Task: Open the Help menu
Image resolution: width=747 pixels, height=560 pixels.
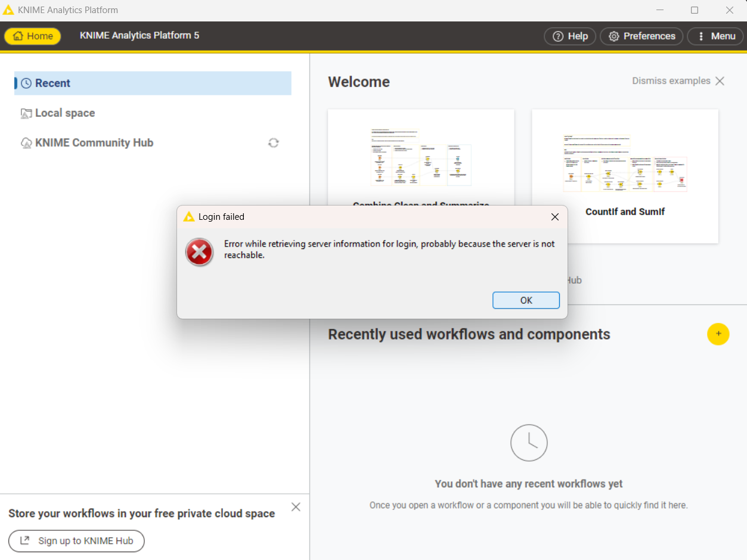Action: [x=570, y=36]
